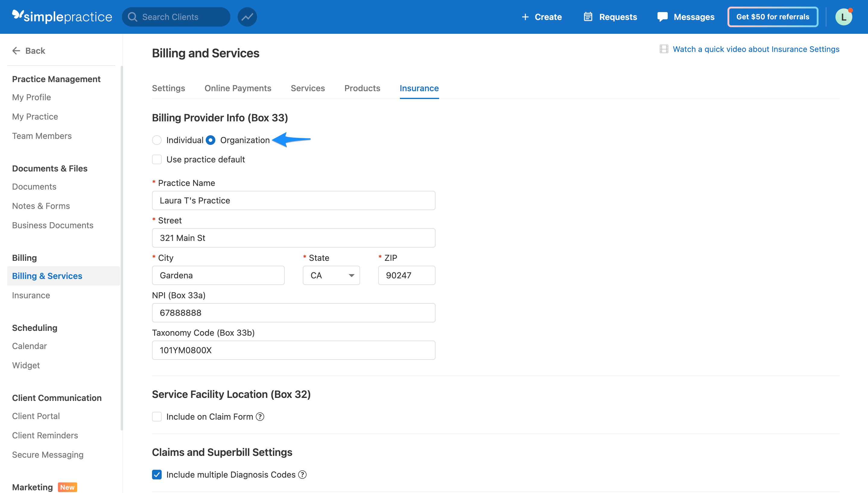Enable the Use practice default checkbox
The image size is (868, 493).
pos(157,159)
